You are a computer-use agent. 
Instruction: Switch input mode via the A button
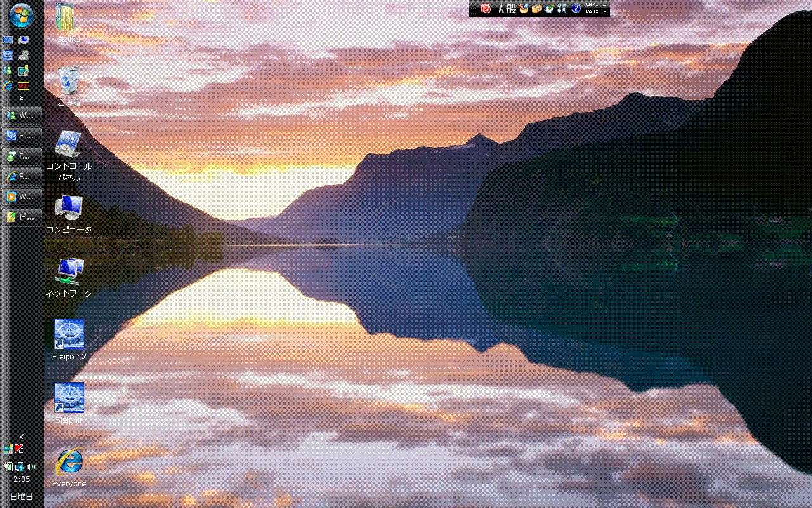(x=501, y=9)
